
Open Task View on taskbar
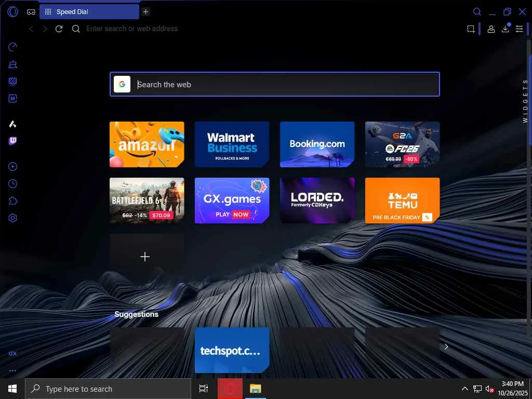click(204, 389)
